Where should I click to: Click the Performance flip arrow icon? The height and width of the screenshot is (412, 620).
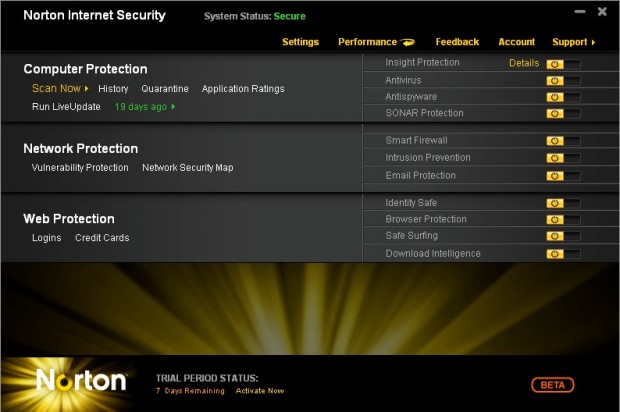tap(408, 42)
